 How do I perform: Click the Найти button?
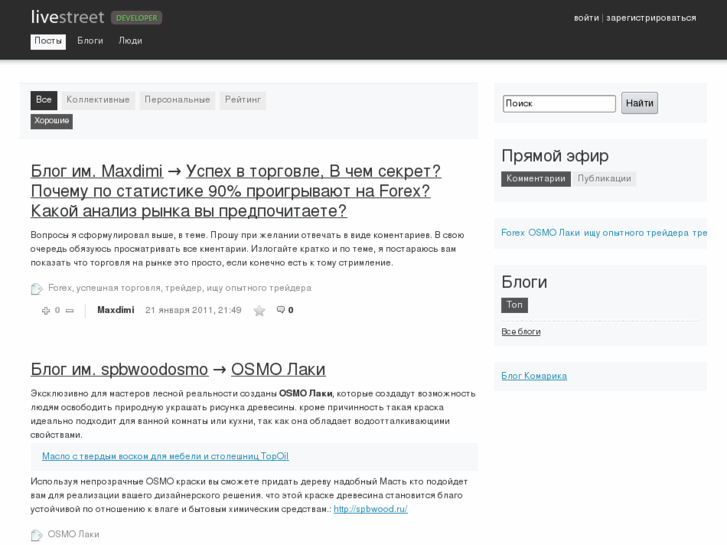(x=639, y=103)
